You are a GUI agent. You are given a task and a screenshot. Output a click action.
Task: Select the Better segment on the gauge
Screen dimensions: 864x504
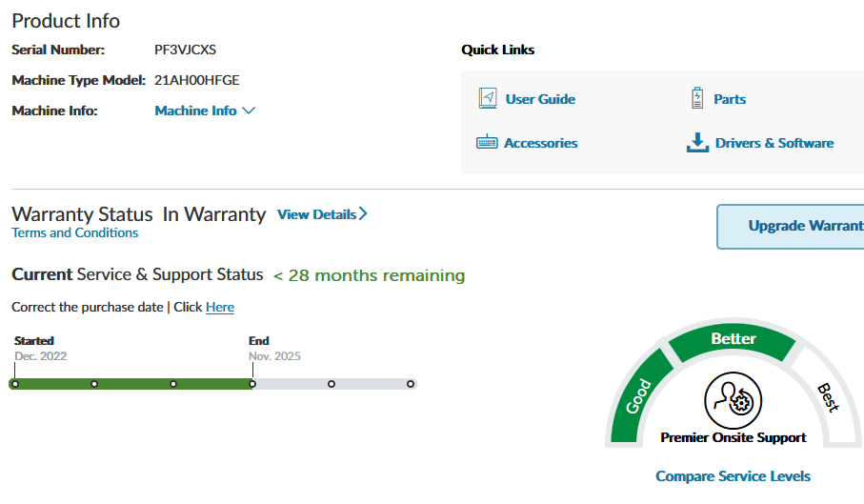tap(733, 340)
